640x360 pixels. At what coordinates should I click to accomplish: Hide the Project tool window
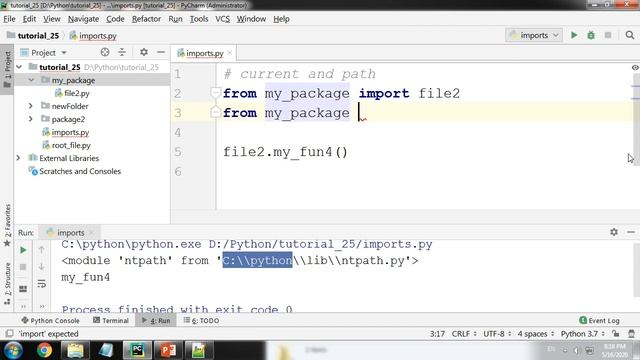tap(161, 52)
